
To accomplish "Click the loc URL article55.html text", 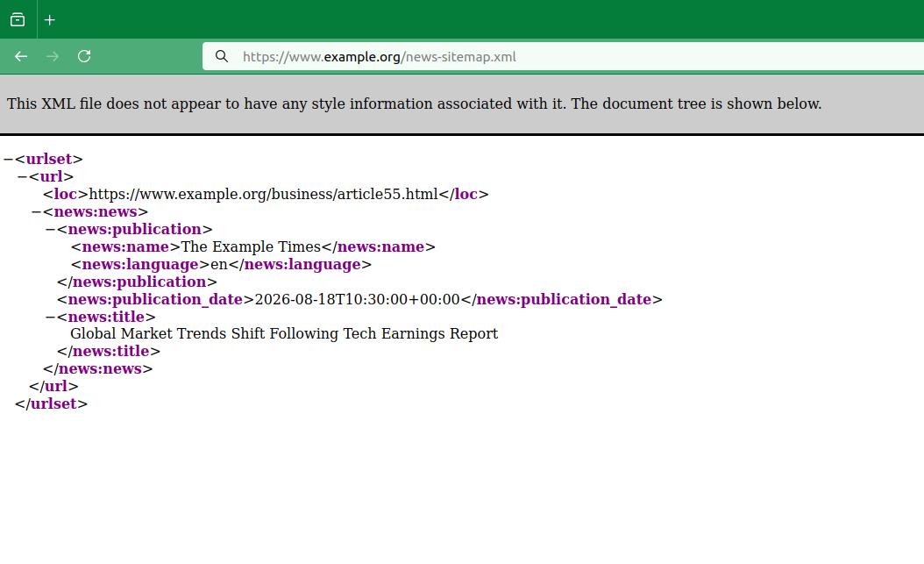I will point(263,195).
